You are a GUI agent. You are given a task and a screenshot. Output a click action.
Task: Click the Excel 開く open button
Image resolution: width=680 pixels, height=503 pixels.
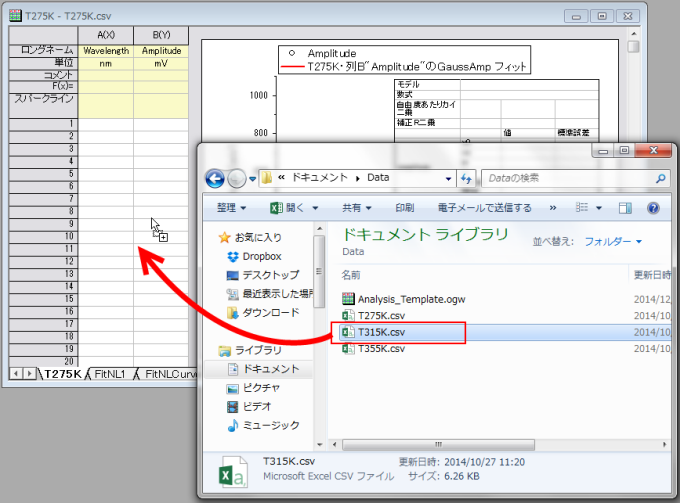[x=287, y=208]
